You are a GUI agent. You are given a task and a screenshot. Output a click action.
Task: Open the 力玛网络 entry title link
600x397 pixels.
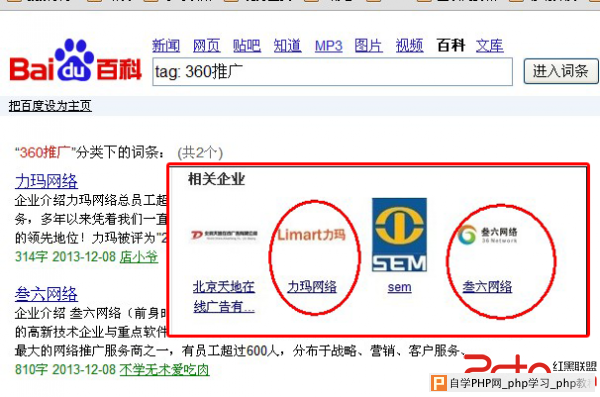click(46, 181)
